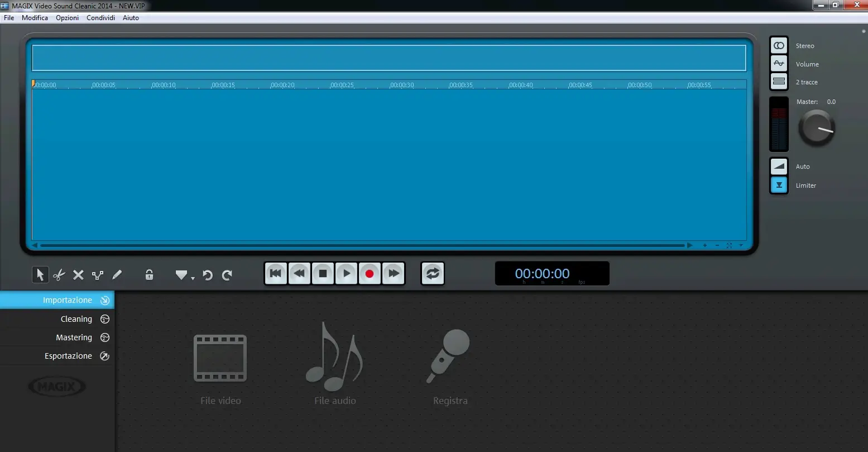This screenshot has width=868, height=452.
Task: Select the pencil draw tool
Action: click(117, 275)
